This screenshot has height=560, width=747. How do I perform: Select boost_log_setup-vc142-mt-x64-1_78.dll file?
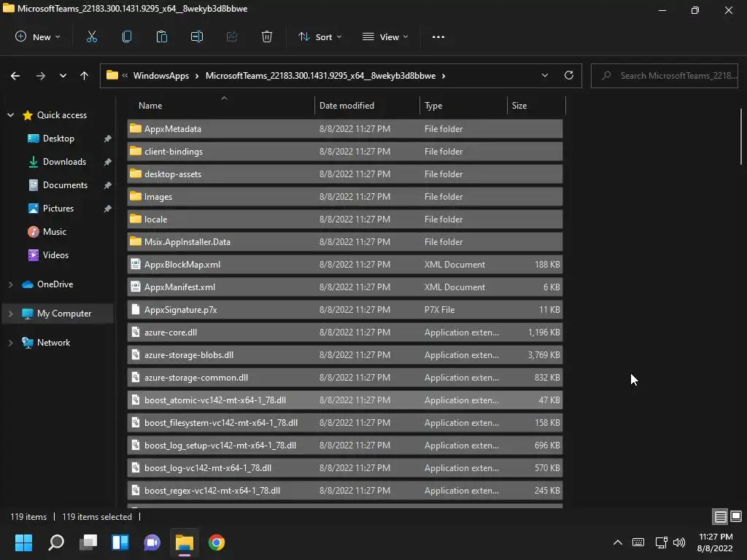(x=345, y=446)
